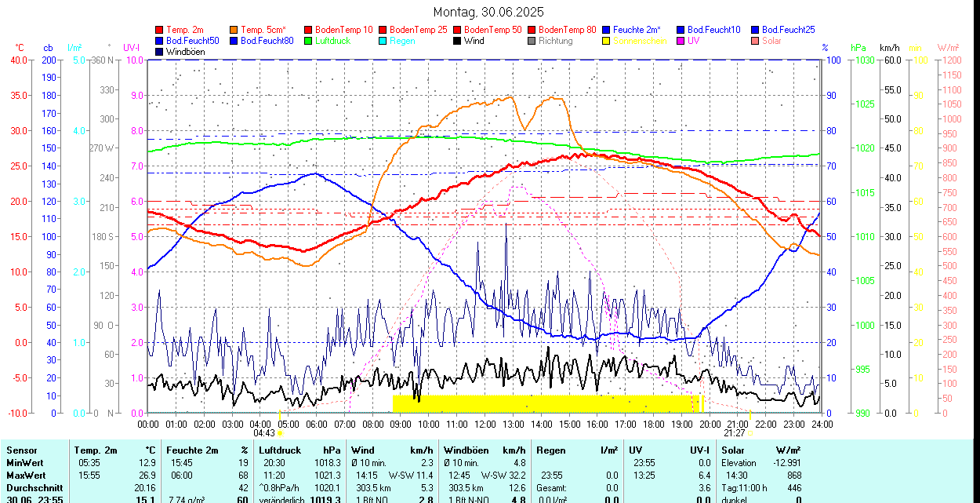The width and height of the screenshot is (980, 503).
Task: Click the dark Windböen legend swatch
Action: [159, 52]
